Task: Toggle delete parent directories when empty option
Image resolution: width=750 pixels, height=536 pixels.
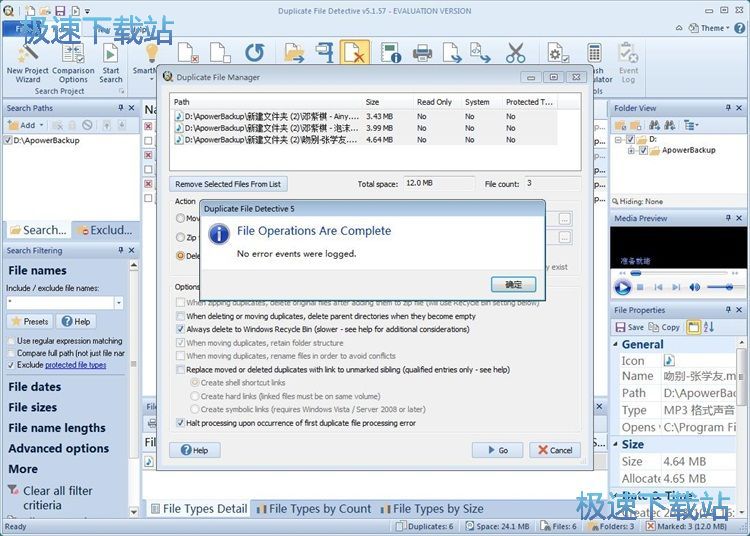Action: 180,316
